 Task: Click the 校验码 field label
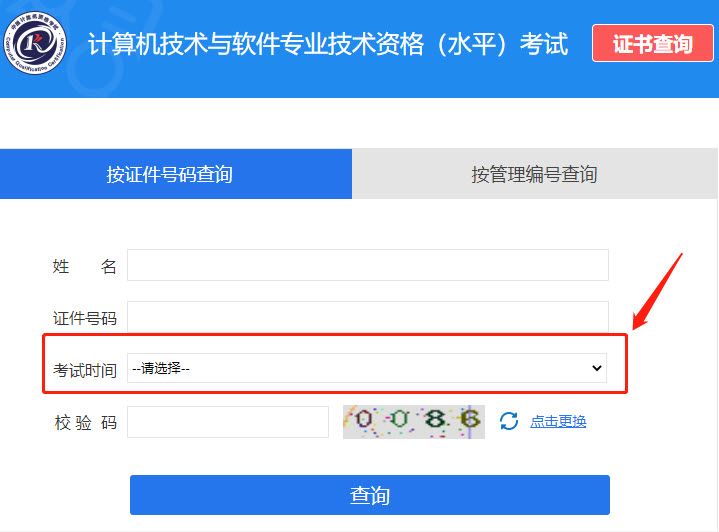point(85,422)
